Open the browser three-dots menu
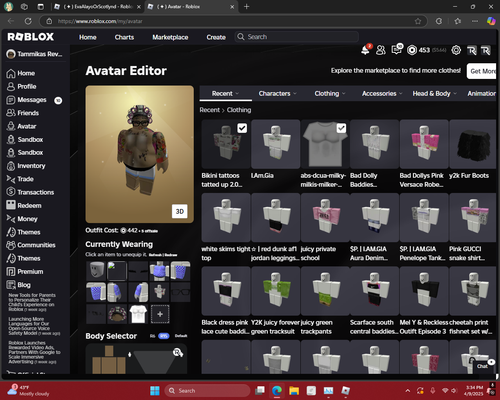The image size is (500, 400). [475, 21]
